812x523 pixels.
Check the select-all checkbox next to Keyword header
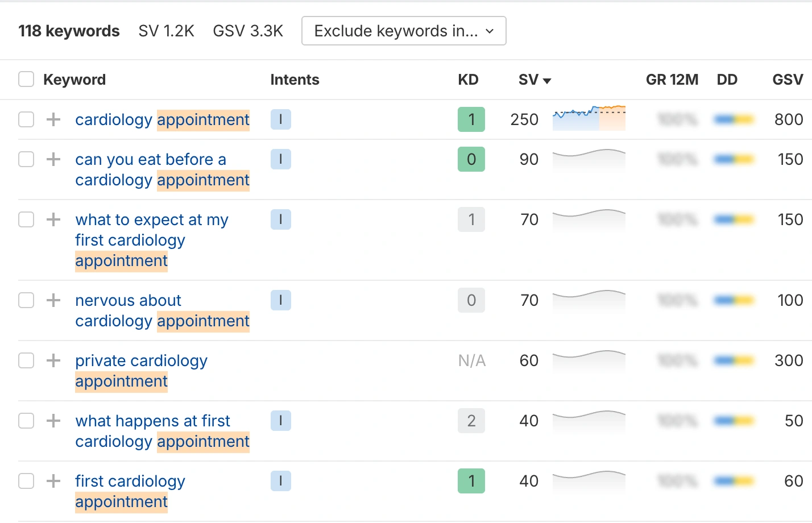[x=26, y=79]
